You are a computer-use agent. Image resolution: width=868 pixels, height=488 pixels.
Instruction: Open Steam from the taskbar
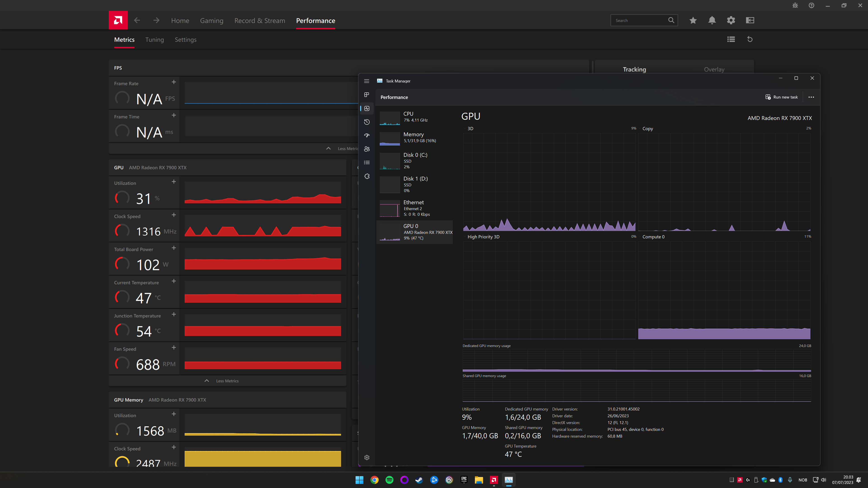(419, 480)
